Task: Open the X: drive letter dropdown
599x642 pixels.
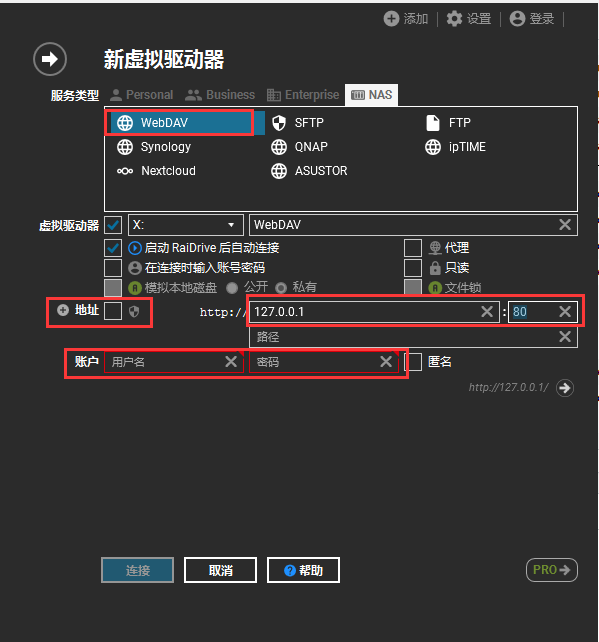Action: pos(186,225)
